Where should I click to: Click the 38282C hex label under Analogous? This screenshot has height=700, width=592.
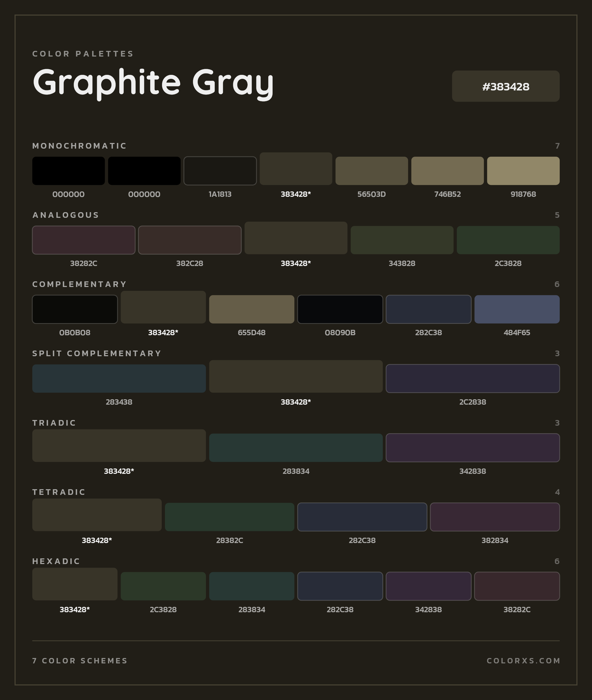click(84, 263)
